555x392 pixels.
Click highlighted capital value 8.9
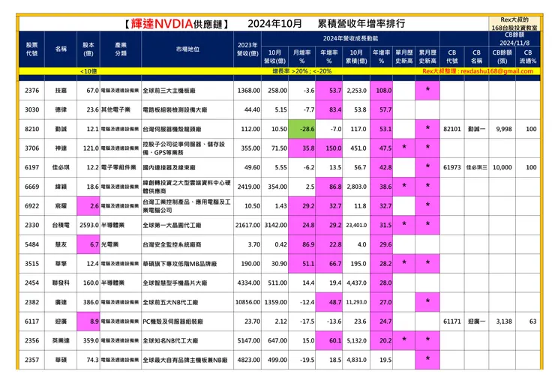(x=88, y=322)
